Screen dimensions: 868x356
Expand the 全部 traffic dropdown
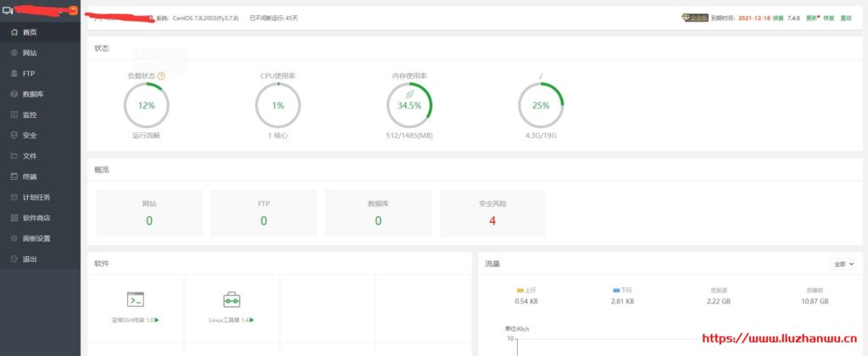click(x=844, y=264)
